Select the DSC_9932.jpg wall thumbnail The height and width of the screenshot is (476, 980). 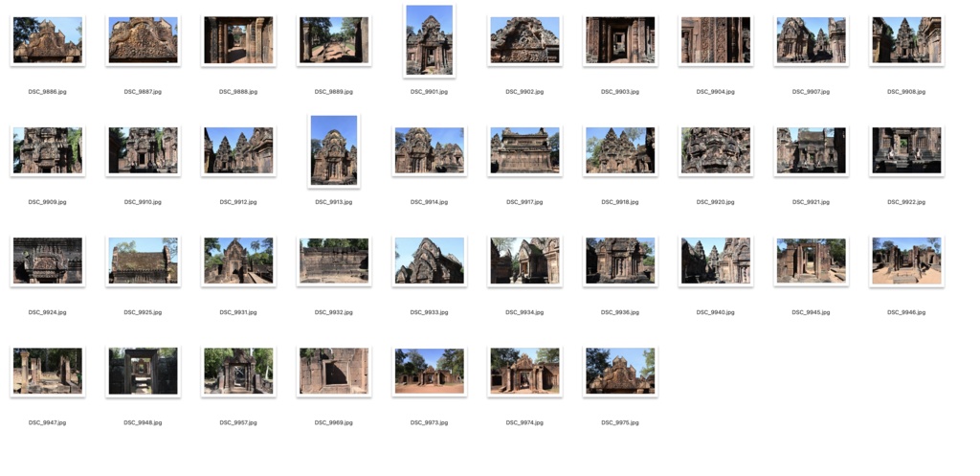[x=334, y=261]
